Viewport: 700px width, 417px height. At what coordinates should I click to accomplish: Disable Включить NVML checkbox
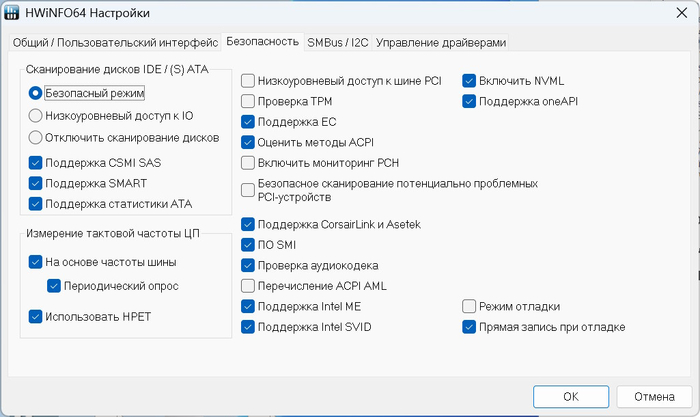pos(468,80)
